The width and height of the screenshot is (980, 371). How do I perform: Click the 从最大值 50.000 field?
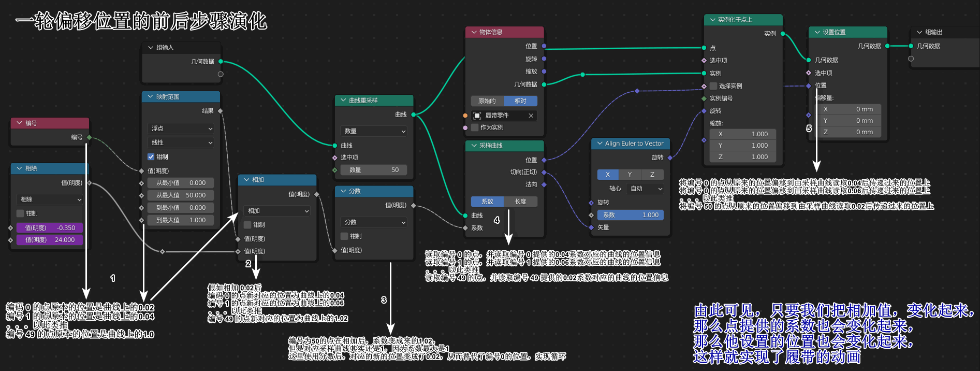[x=181, y=195]
